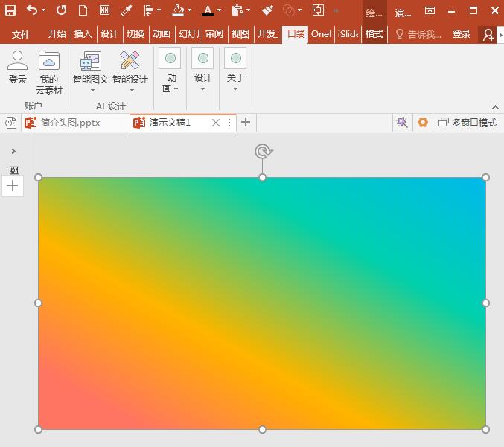Switch to the 简介头图.pptx document tab
The image size is (504, 447).
(x=70, y=123)
